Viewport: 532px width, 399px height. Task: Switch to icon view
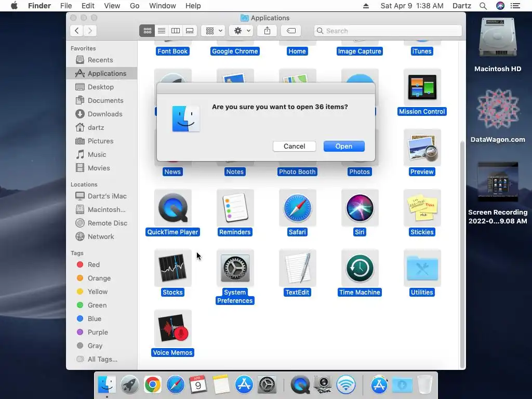(x=147, y=31)
